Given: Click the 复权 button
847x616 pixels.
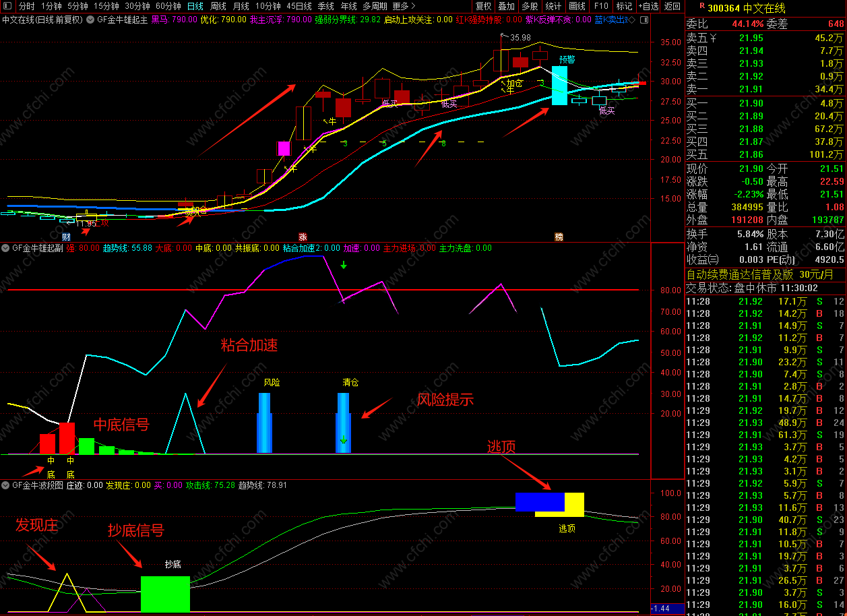Looking at the screenshot, I should click(x=484, y=6).
